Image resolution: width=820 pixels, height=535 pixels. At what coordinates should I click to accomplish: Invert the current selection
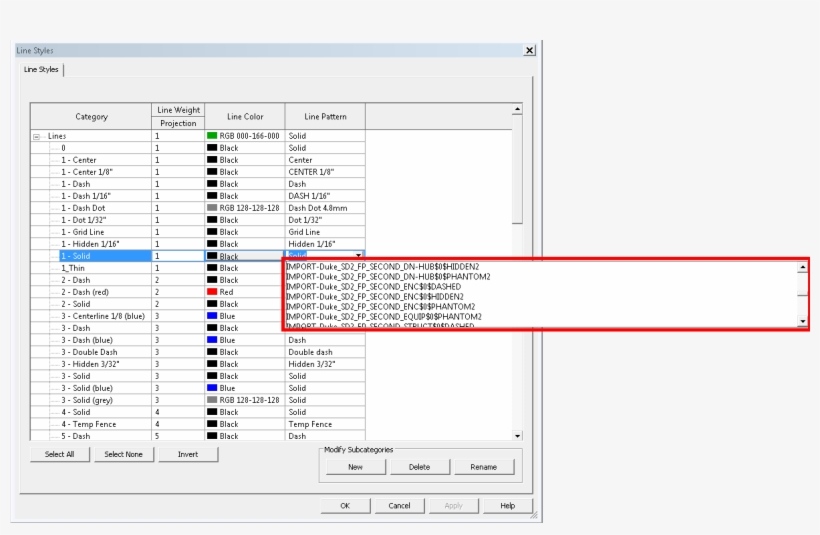pos(188,454)
